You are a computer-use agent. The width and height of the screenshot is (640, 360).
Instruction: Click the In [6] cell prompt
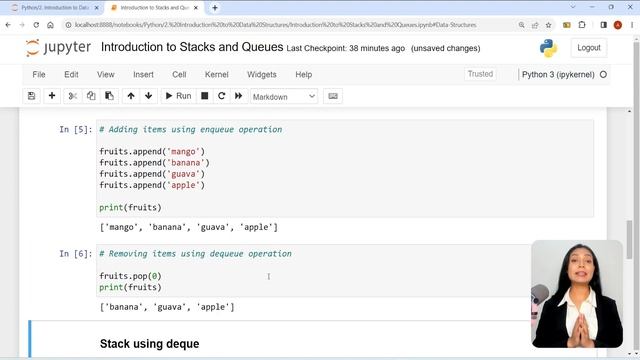[76, 253]
